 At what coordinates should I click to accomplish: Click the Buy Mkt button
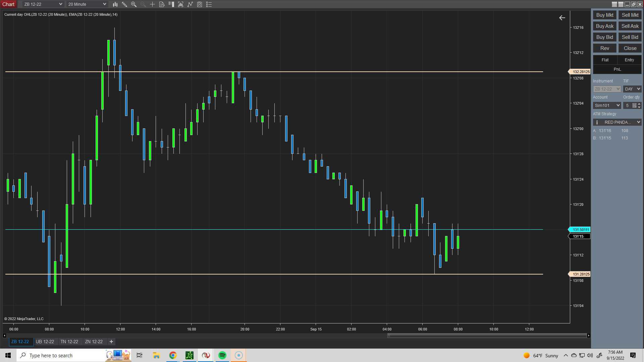click(604, 15)
